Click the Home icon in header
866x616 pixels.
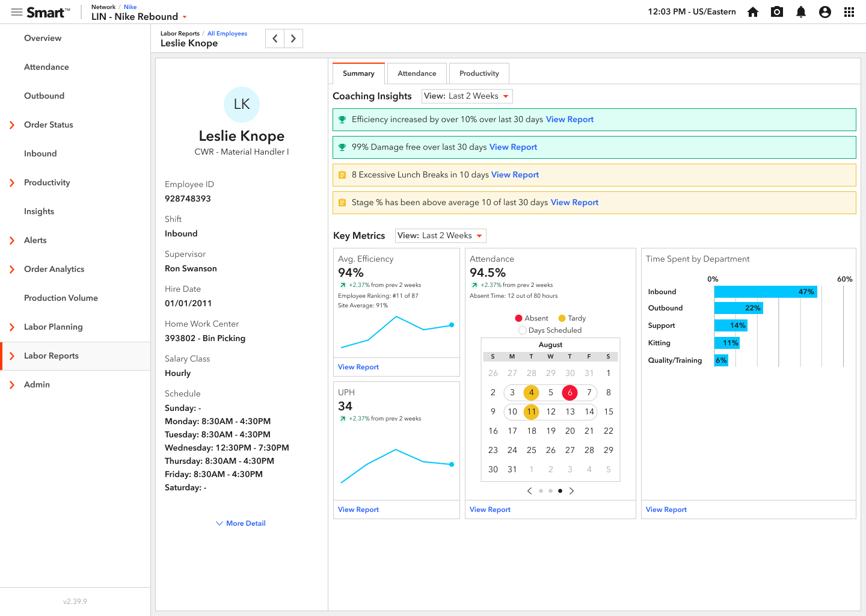coord(752,12)
